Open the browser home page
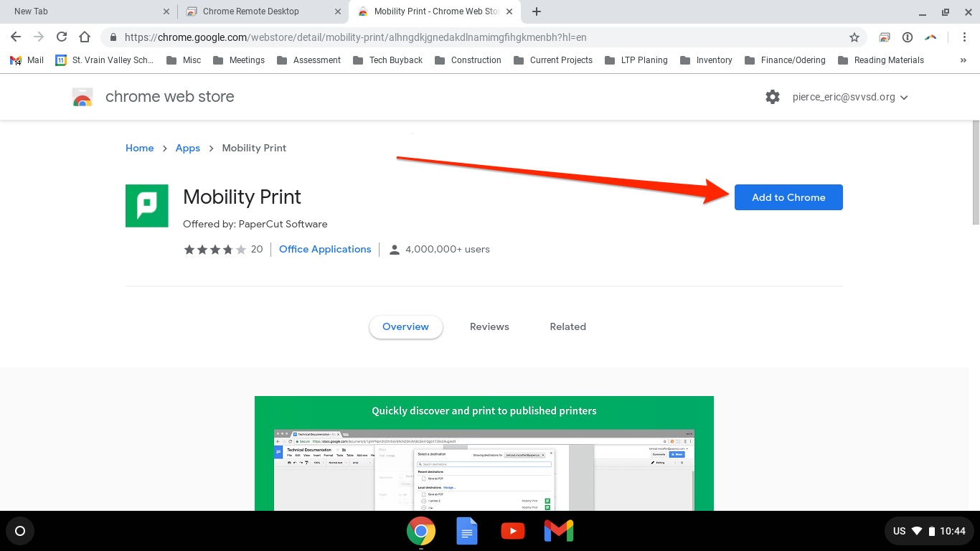980x551 pixels. (85, 37)
